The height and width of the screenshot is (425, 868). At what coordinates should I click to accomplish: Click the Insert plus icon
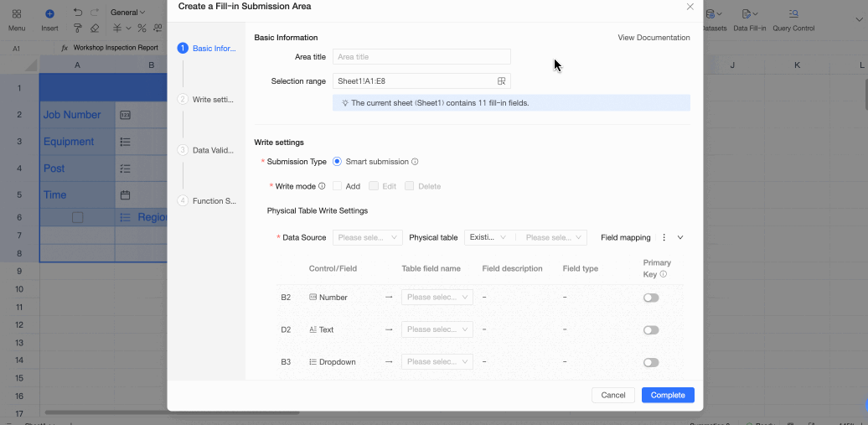point(49,14)
